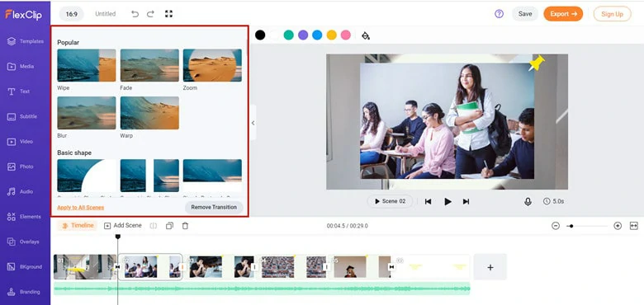Select the purple color swatch
The image size is (644, 305).
303,35
